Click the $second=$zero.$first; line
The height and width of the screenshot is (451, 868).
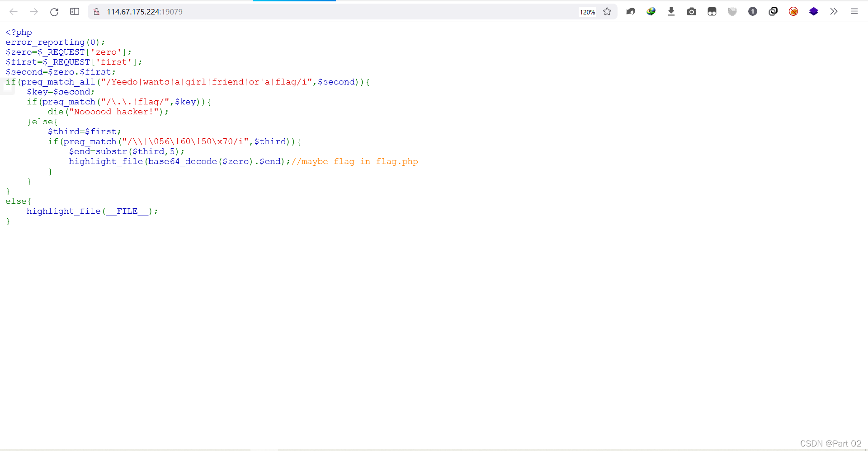click(x=61, y=72)
